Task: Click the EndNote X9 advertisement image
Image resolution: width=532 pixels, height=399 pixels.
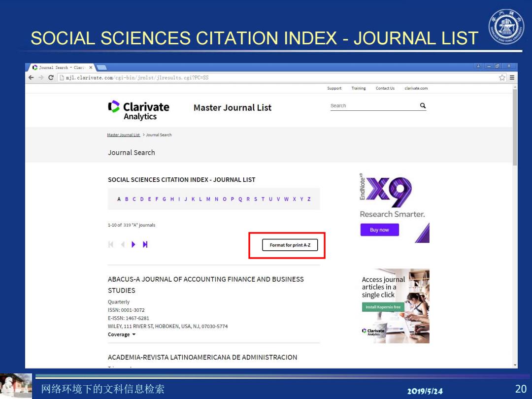Action: point(394,208)
